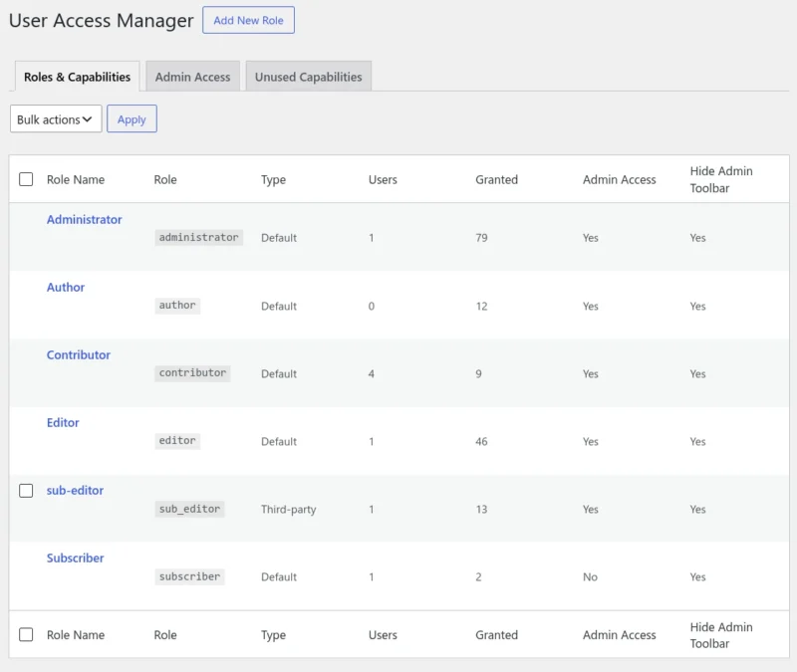Screen dimensions: 797x672
Task: Click the 'administrator' role slug
Action: click(x=198, y=237)
